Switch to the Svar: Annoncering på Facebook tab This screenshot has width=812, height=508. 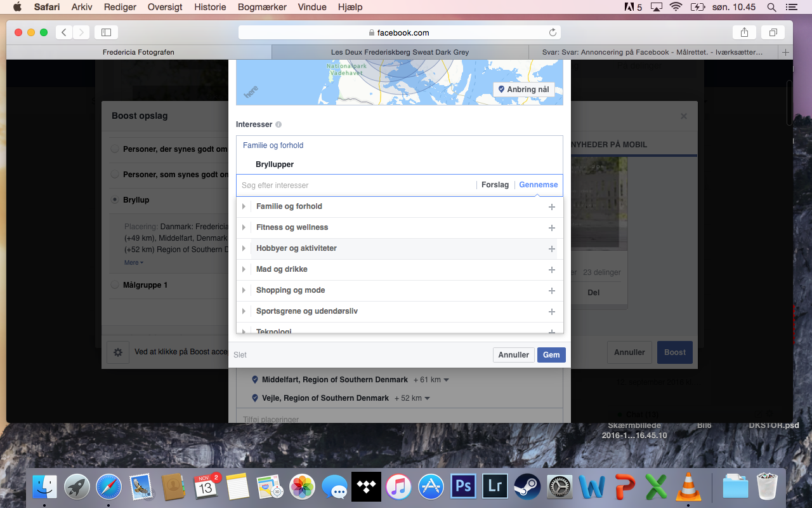pyautogui.click(x=653, y=52)
